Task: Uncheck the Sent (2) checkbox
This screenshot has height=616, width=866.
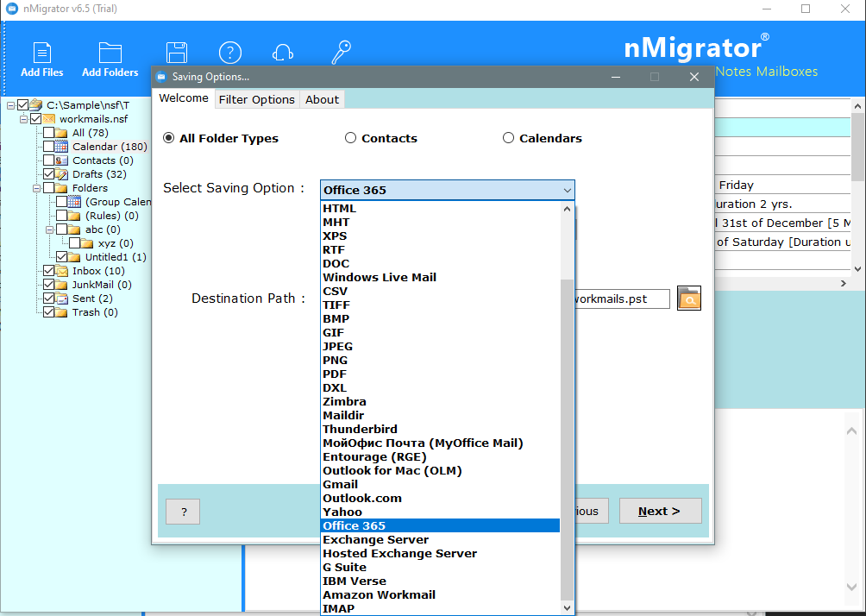Action: click(48, 299)
